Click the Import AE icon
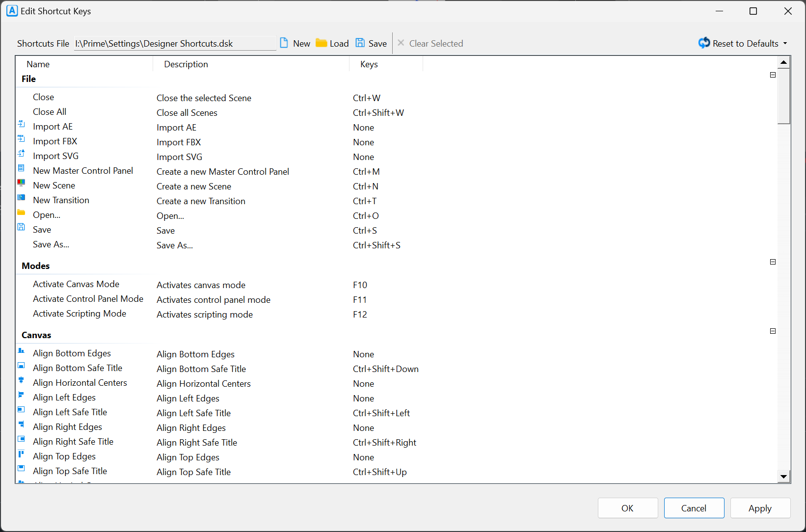The width and height of the screenshot is (806, 532). pos(21,124)
